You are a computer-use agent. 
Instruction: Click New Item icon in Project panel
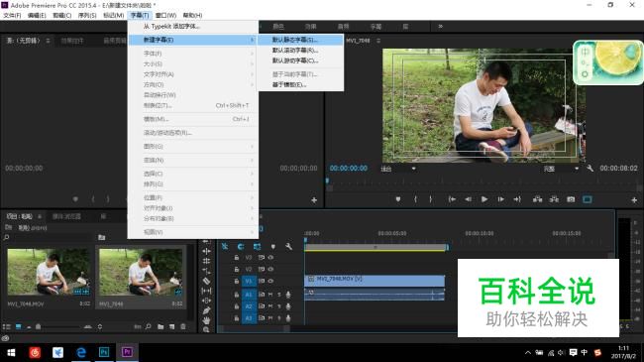pyautogui.click(x=171, y=326)
